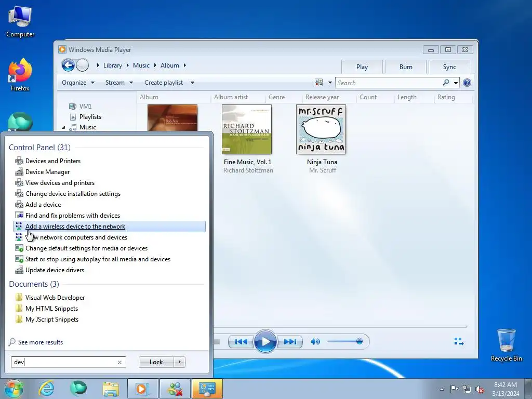Open Internet Explorer from the taskbar
532x399 pixels.
(46, 389)
